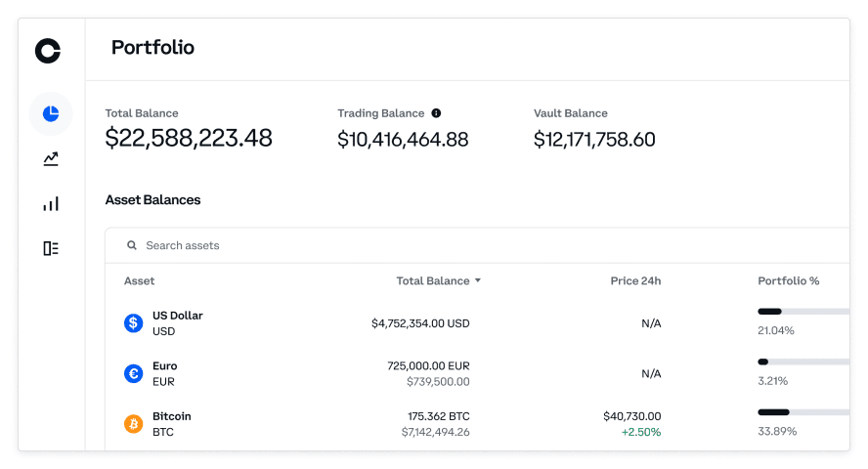Viewport: 868px width, 469px height.
Task: Click the Bitcoin portfolio percentage bar
Action: coord(802,412)
